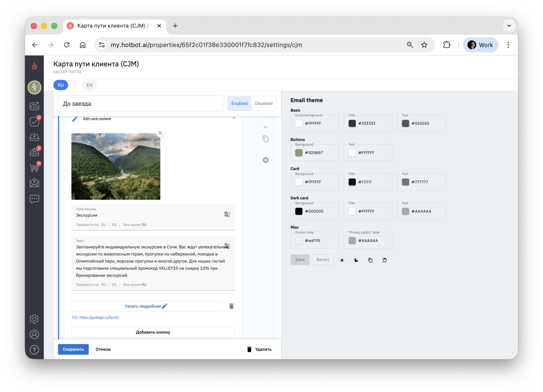
Task: Click the pencil icon beside Edit card content
Action: click(x=75, y=119)
